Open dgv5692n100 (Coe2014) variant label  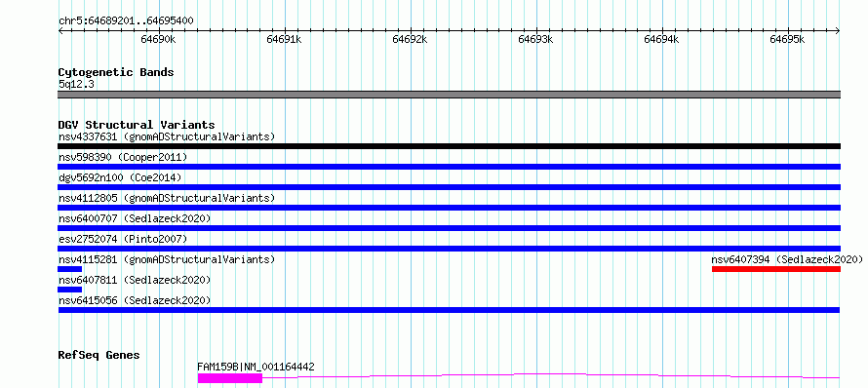(120, 177)
